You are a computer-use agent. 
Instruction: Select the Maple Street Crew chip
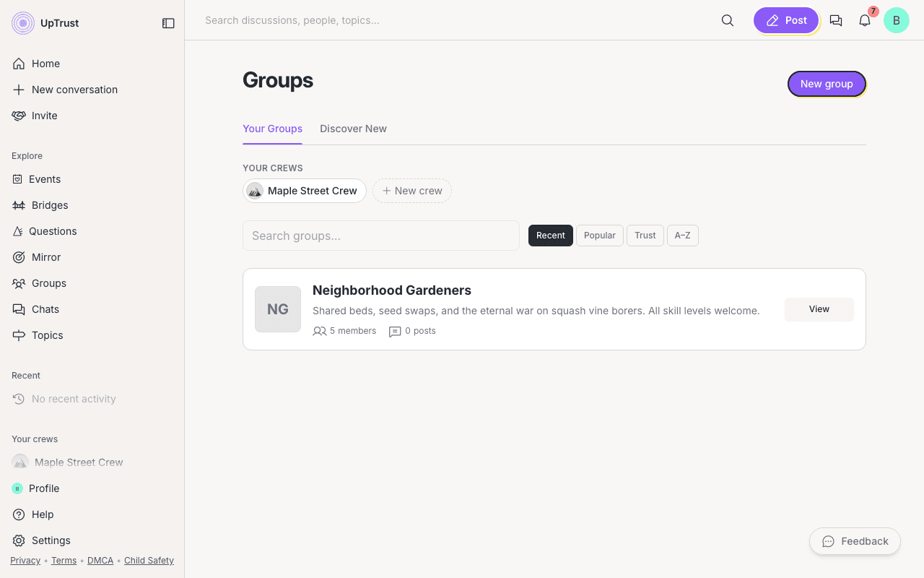(x=305, y=191)
